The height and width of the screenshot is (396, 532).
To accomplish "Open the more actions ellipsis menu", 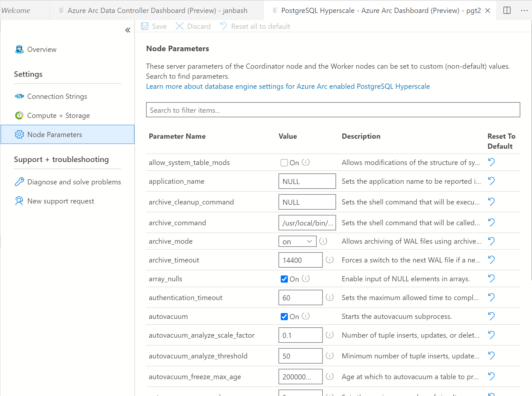I will [x=525, y=11].
